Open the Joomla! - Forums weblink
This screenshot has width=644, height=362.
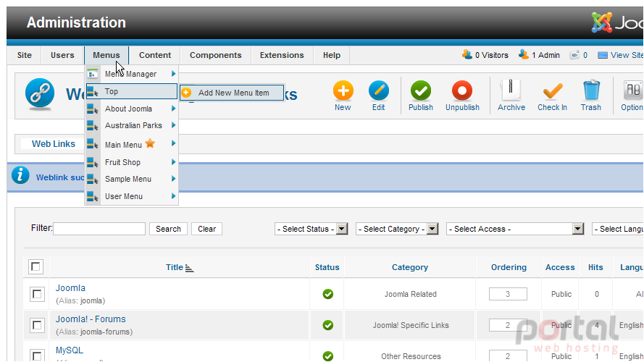[91, 319]
